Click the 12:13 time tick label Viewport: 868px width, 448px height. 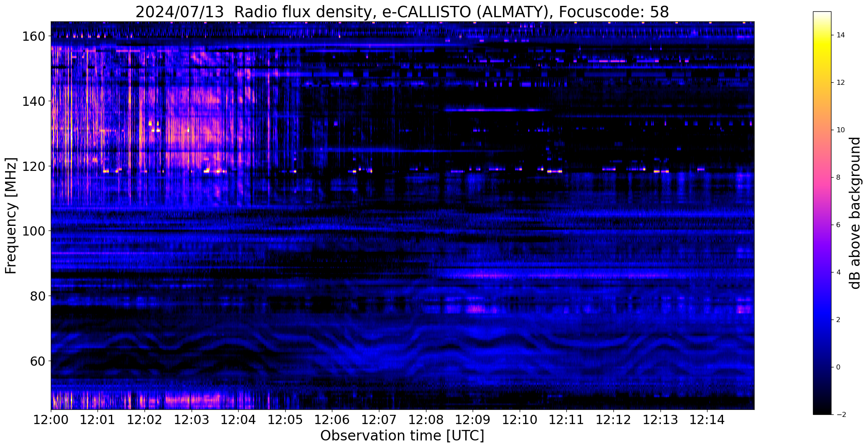pyautogui.click(x=660, y=420)
